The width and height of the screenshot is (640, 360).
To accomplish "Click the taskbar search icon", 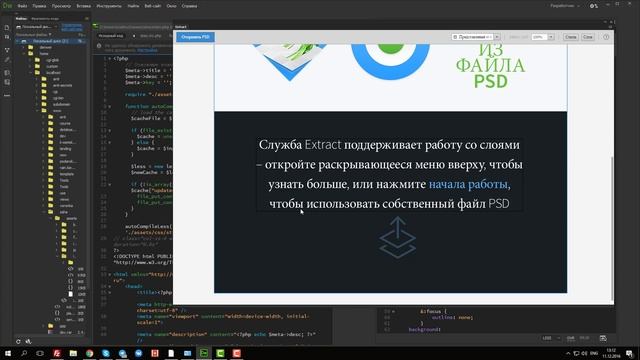I will point(24,353).
